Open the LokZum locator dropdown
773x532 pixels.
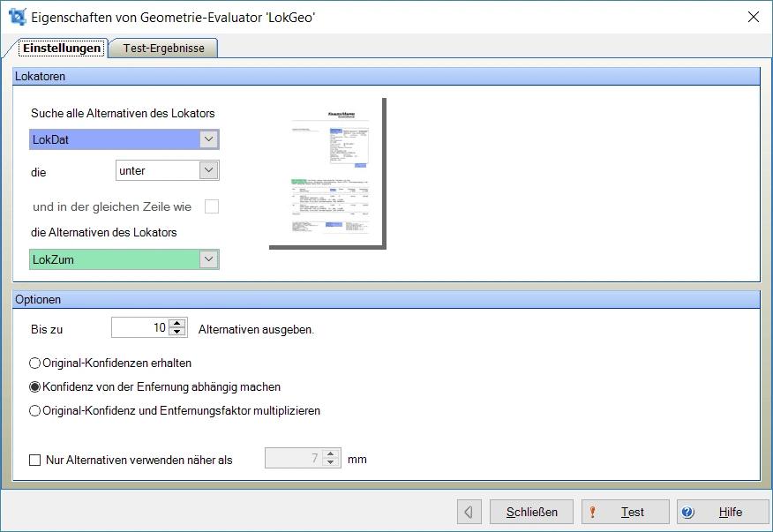[208, 259]
